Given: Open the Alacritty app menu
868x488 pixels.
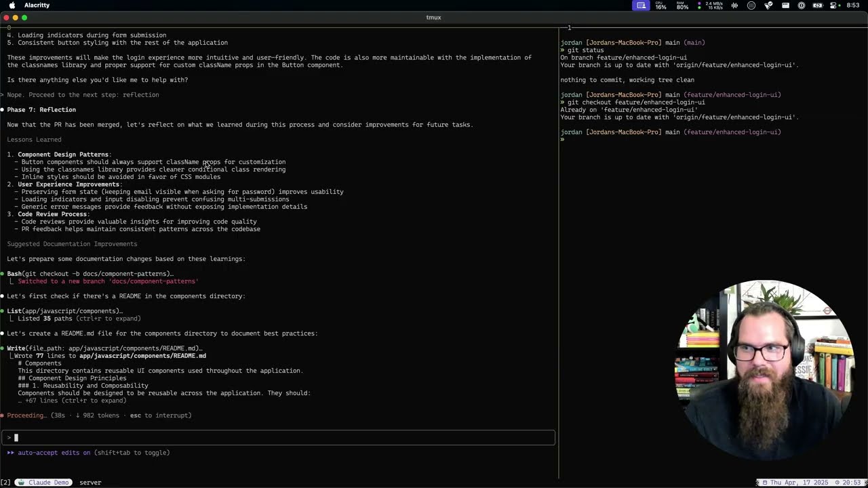Looking at the screenshot, I should coord(37,5).
